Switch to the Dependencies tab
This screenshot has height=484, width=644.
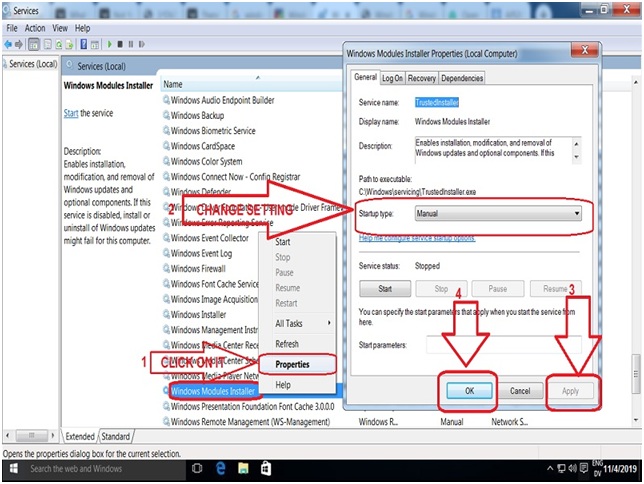click(462, 78)
